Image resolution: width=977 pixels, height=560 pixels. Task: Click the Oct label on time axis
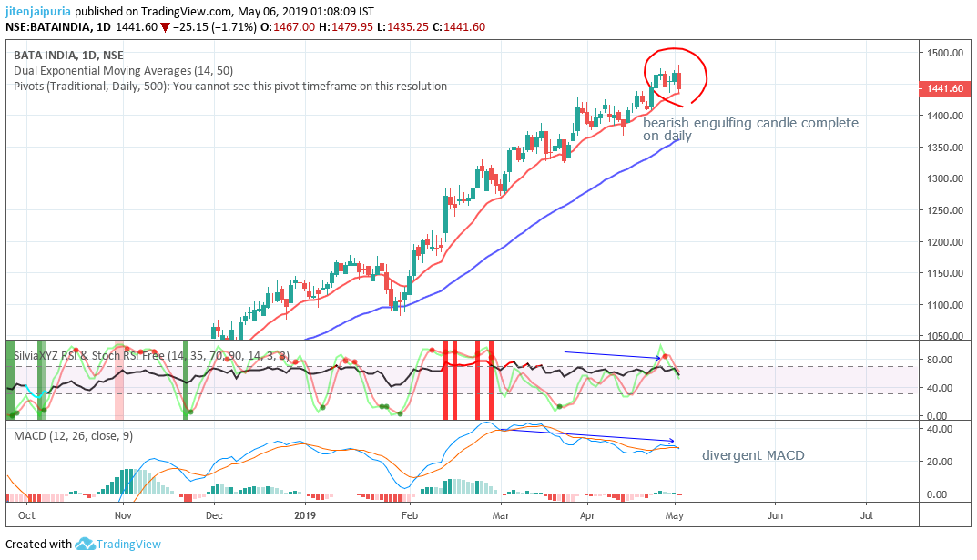(26, 515)
